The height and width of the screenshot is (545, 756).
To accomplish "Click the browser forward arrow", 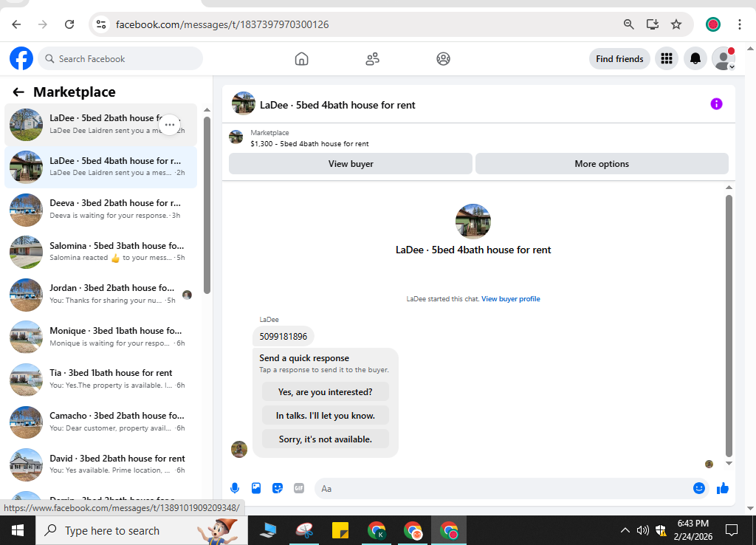I will coord(43,24).
